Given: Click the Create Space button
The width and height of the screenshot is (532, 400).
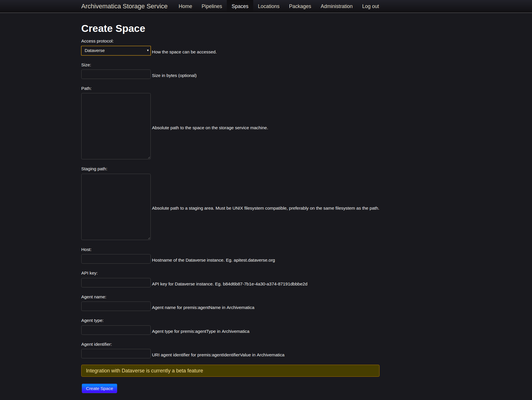Looking at the screenshot, I should click(x=99, y=388).
